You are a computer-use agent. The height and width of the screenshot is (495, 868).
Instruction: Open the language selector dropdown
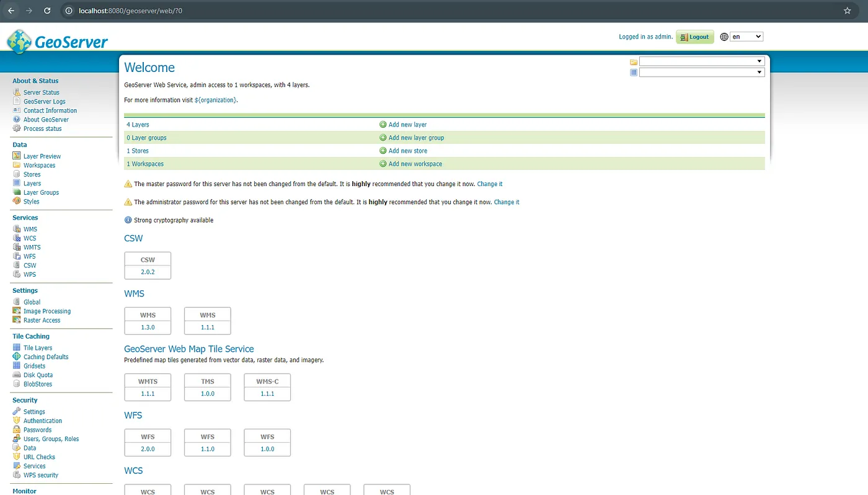(746, 37)
